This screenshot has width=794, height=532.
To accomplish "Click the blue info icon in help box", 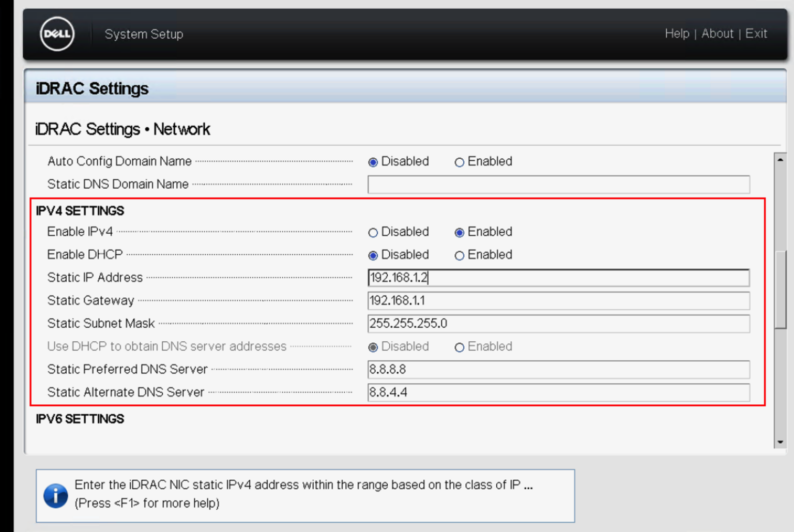I will coord(56,496).
